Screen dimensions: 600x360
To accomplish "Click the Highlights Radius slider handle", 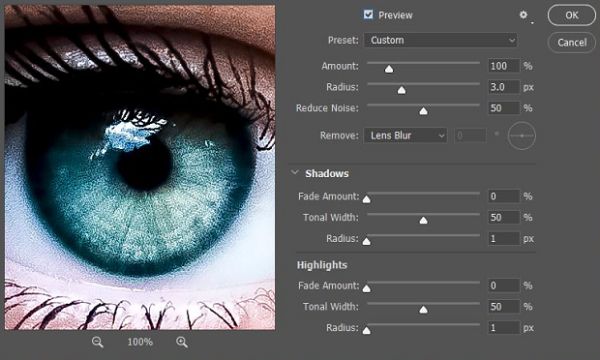I will click(x=367, y=331).
